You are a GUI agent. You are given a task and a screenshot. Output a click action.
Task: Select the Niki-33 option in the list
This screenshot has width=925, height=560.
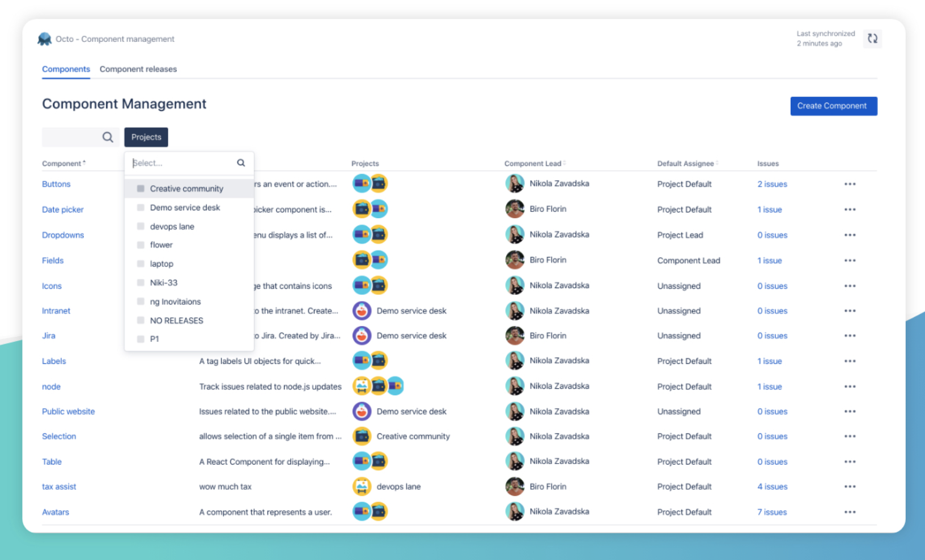point(189,283)
